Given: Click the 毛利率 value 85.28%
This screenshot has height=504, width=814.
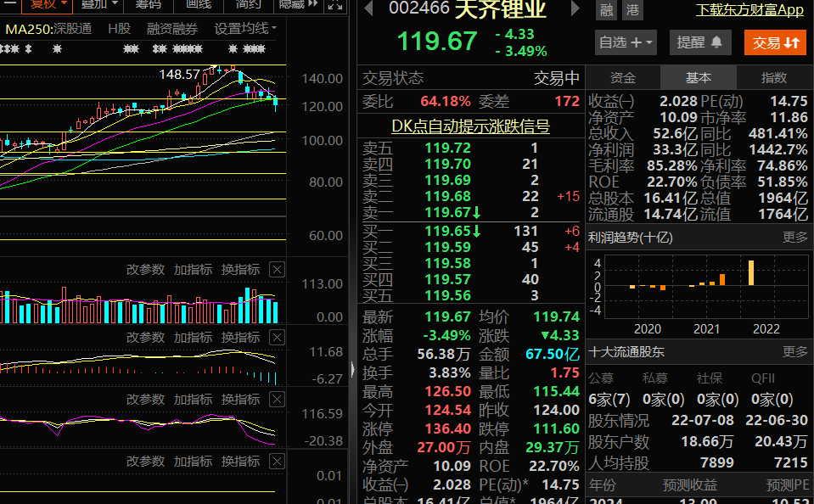Looking at the screenshot, I should (671, 166).
